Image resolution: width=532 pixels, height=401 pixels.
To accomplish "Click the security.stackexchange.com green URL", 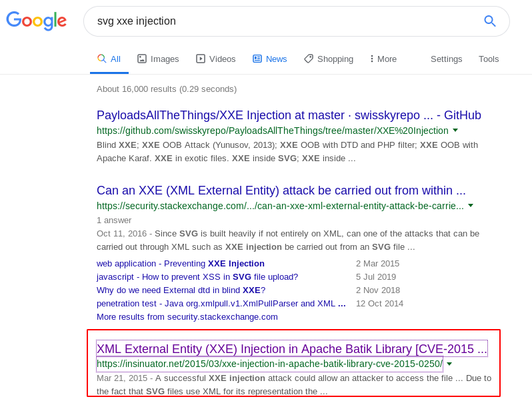I will pyautogui.click(x=280, y=206).
